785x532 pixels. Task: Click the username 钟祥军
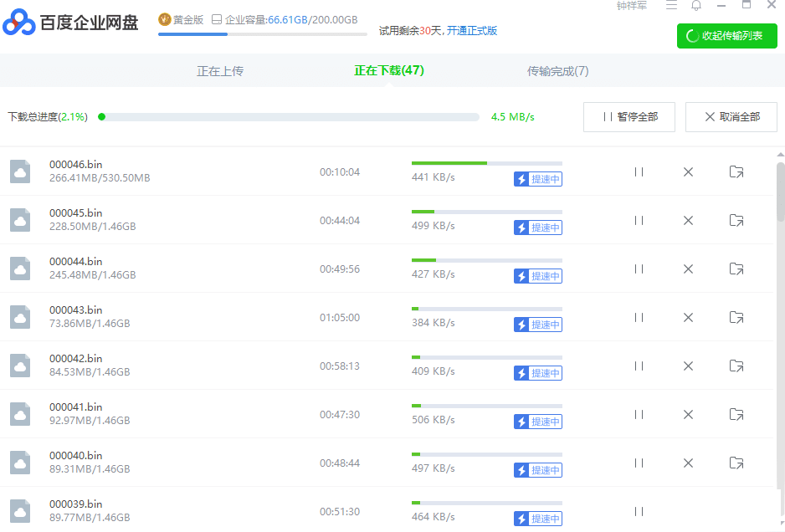pos(632,6)
